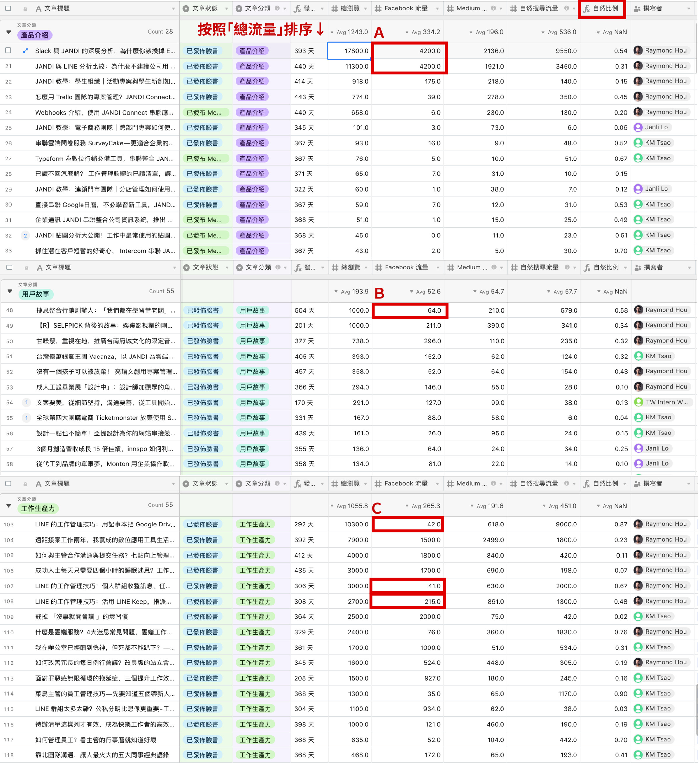Click Raymond Hou avatar in row 21
The height and width of the screenshot is (763, 700).
639,66
